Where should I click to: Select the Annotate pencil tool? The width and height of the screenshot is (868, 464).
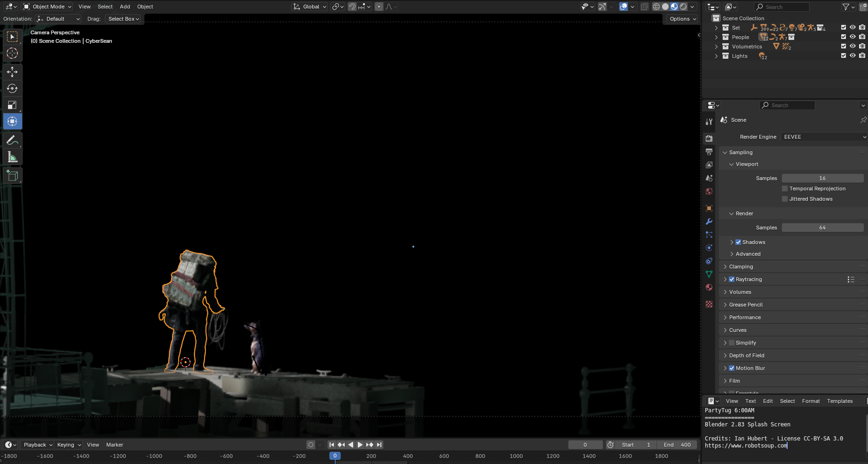[12, 140]
